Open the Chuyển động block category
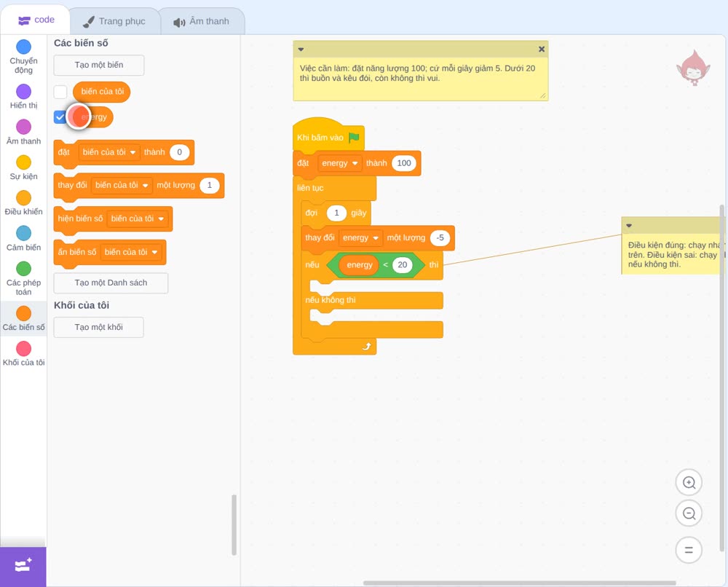Image resolution: width=728 pixels, height=587 pixels. click(23, 57)
